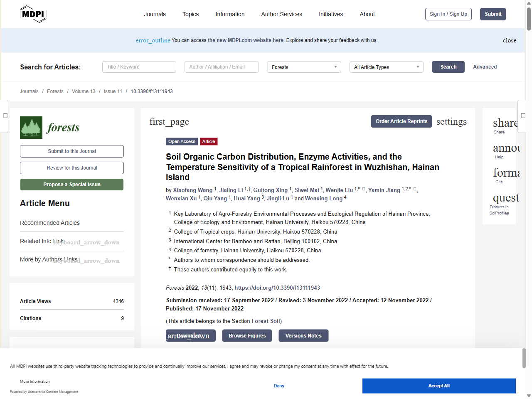Open the article settings icon
Screen dimensions: 532x399
(x=451, y=122)
